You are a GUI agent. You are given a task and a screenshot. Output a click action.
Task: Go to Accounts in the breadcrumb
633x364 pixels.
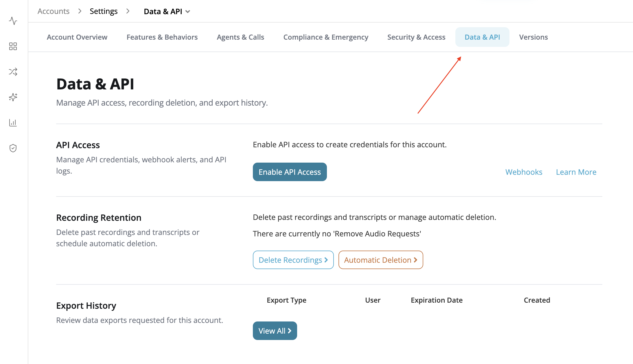point(54,11)
